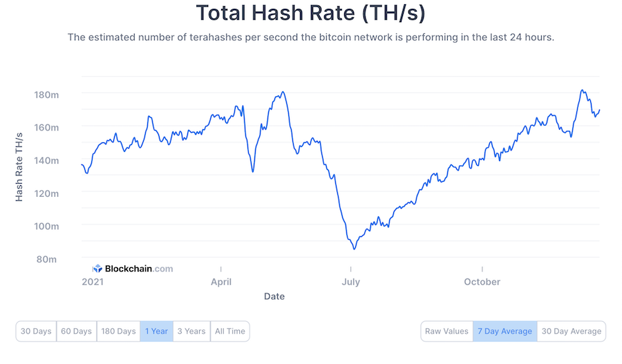Click the hash rate low point near July
The height and width of the screenshot is (364, 622).
click(x=355, y=249)
